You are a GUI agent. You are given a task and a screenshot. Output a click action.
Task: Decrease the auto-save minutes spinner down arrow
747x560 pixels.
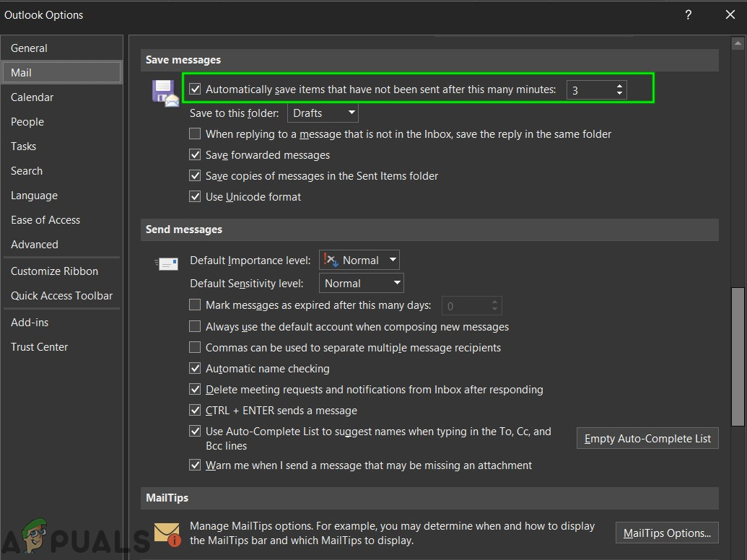619,94
